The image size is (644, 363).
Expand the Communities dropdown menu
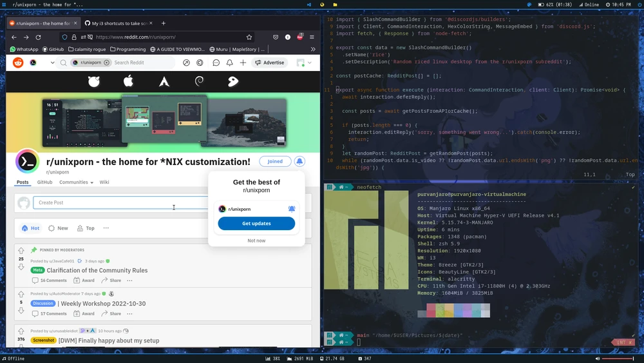click(x=76, y=182)
